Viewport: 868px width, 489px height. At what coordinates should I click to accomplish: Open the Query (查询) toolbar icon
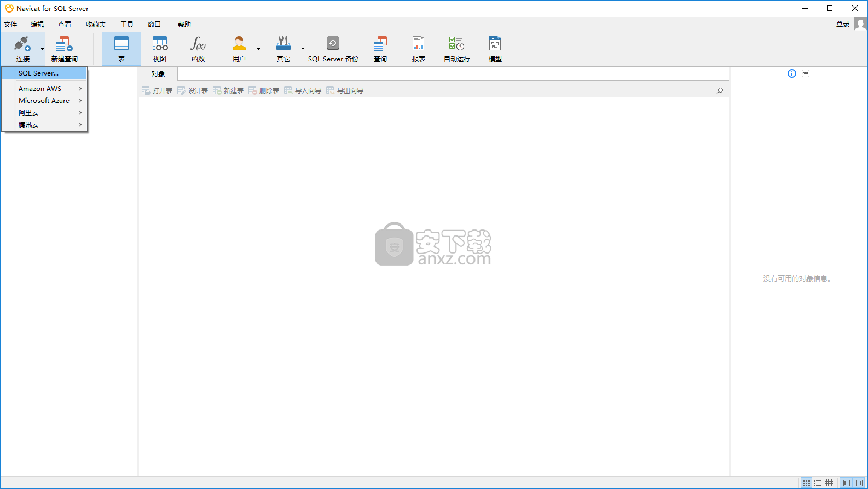point(380,49)
